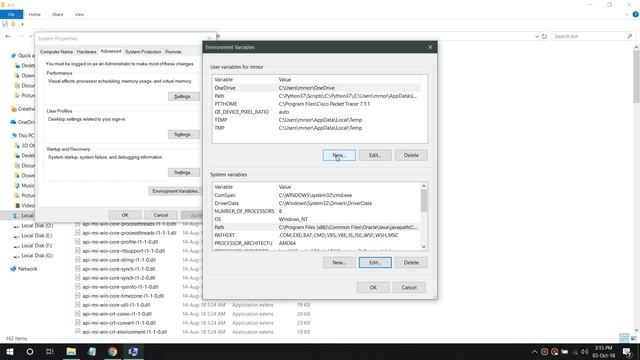Click New under system variables

(x=339, y=262)
